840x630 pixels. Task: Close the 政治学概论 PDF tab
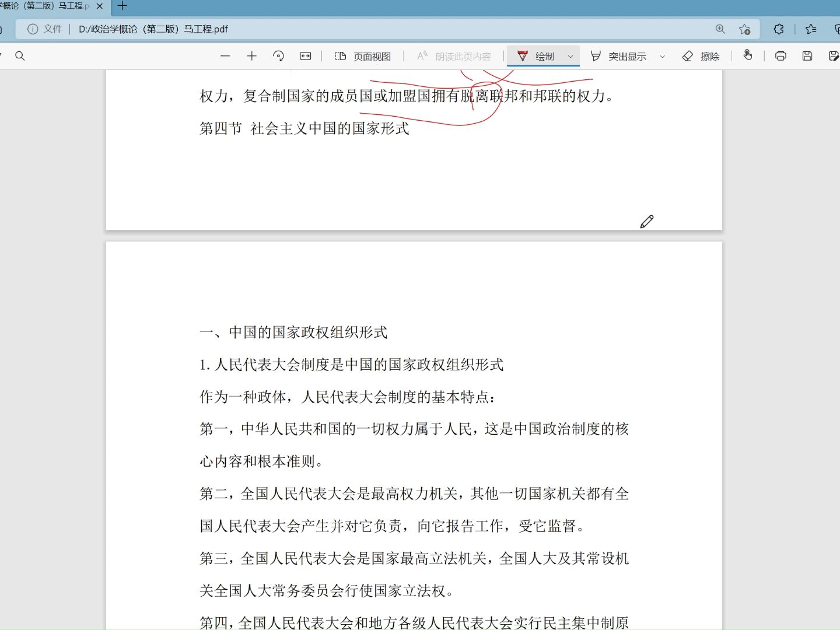pyautogui.click(x=100, y=6)
